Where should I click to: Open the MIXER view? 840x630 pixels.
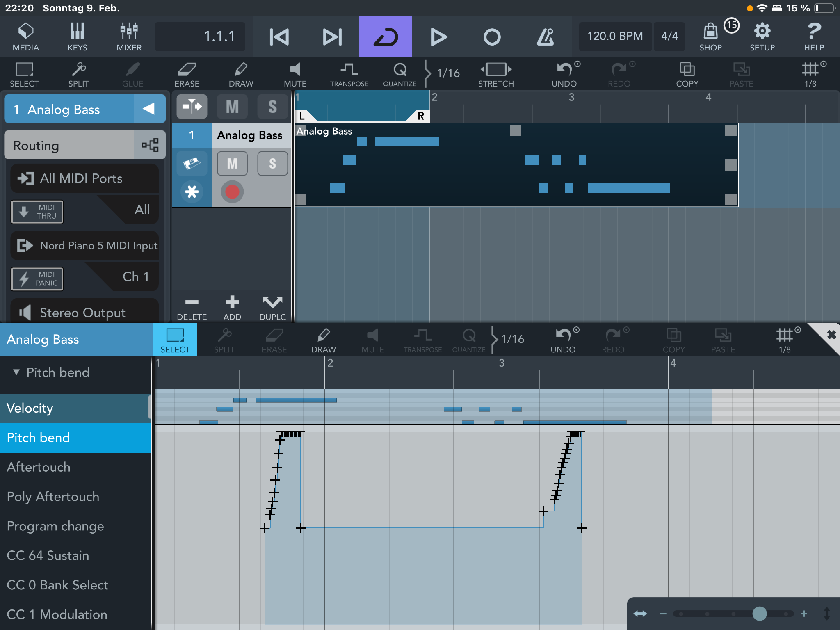coord(129,37)
